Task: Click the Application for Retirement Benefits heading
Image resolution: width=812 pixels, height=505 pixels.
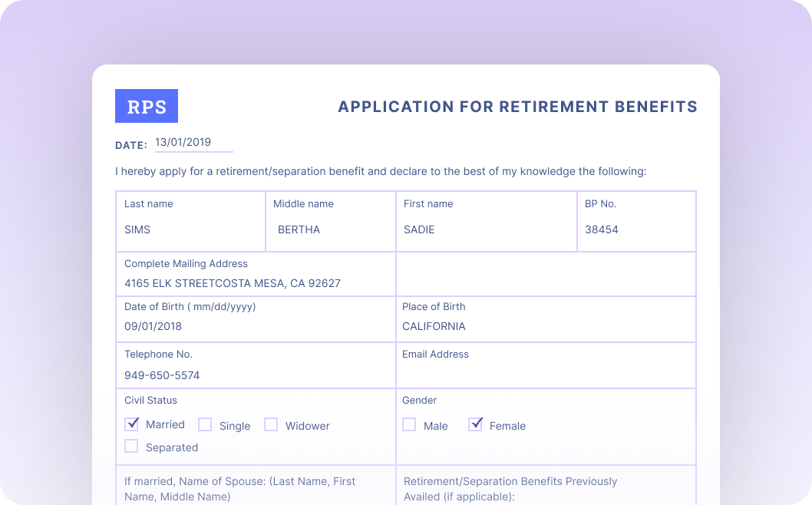Action: 517,107
